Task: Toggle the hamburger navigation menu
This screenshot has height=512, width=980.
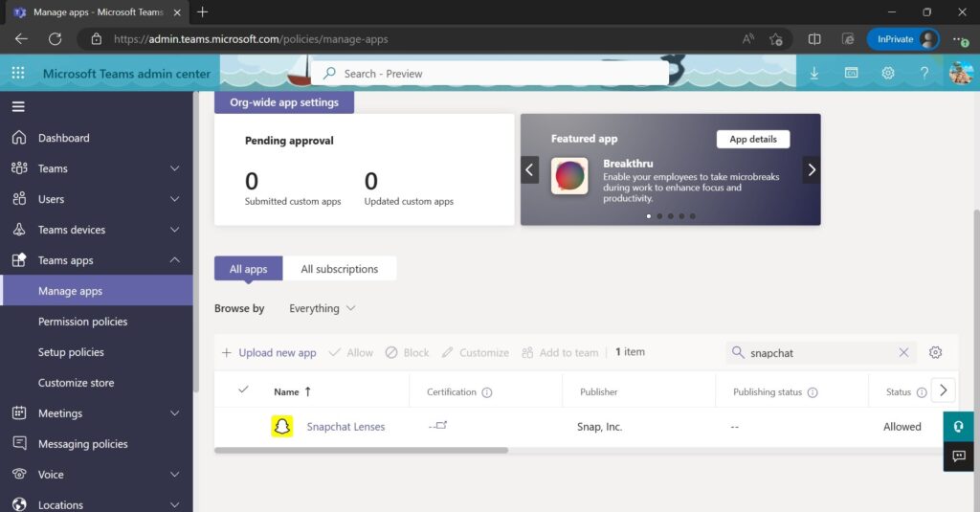Action: [x=18, y=106]
